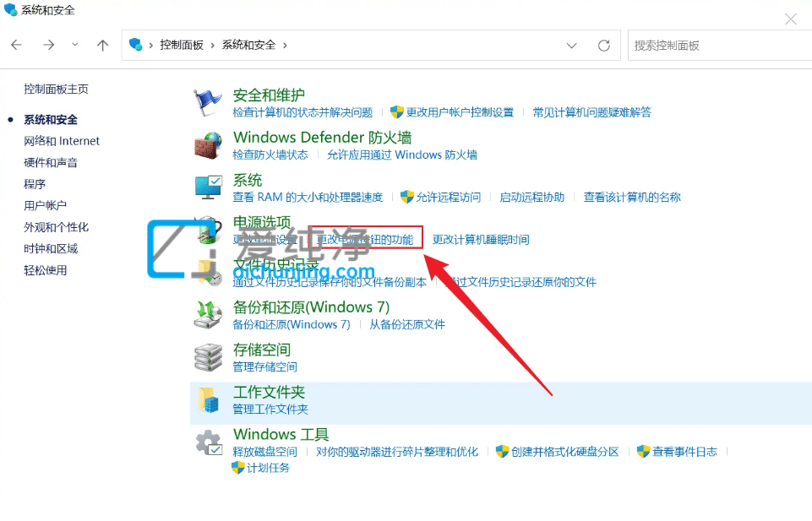Click 查看事件日志 link

tap(684, 452)
